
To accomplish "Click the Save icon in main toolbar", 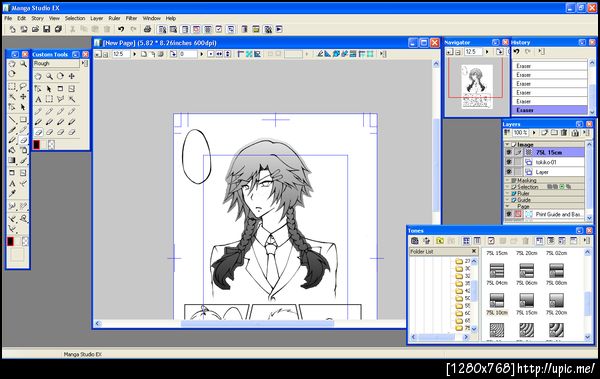I will click(x=46, y=29).
